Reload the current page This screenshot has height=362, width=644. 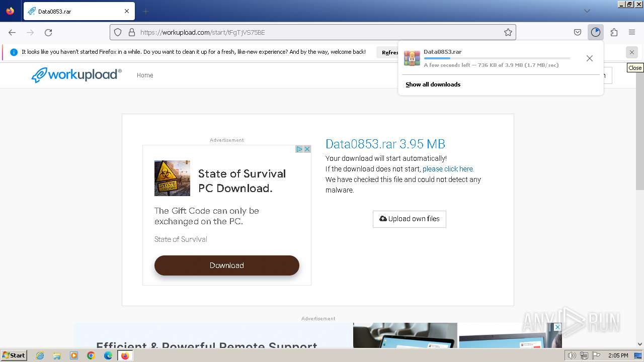(48, 32)
